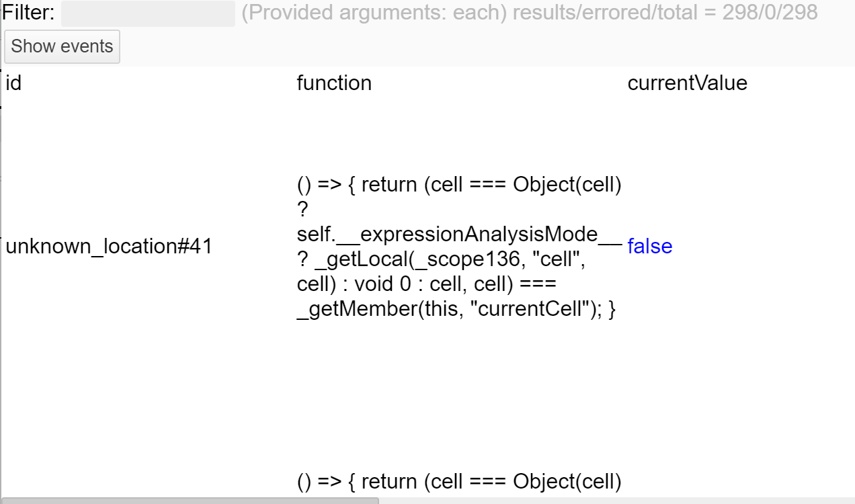
Task: Select the function column header
Action: click(334, 83)
